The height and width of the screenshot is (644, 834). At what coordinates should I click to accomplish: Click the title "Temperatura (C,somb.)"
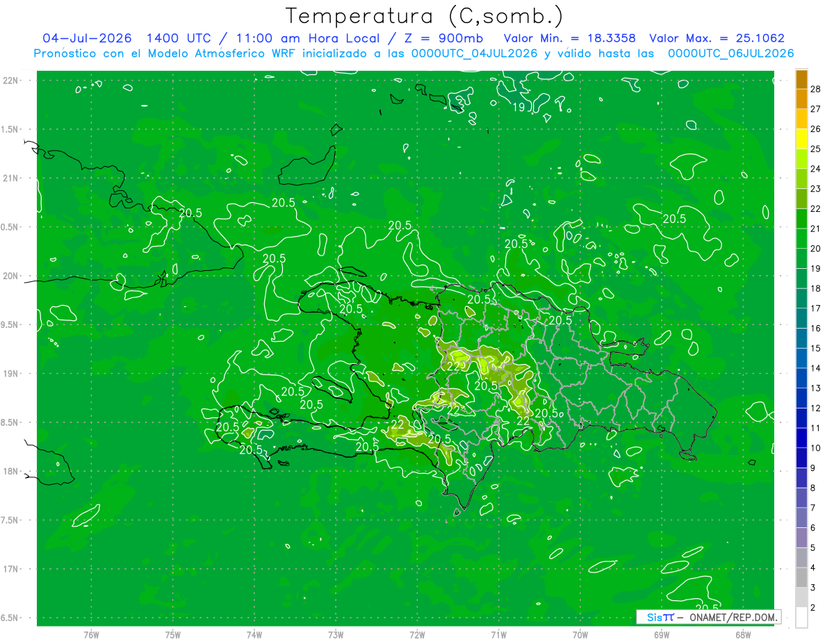click(425, 16)
